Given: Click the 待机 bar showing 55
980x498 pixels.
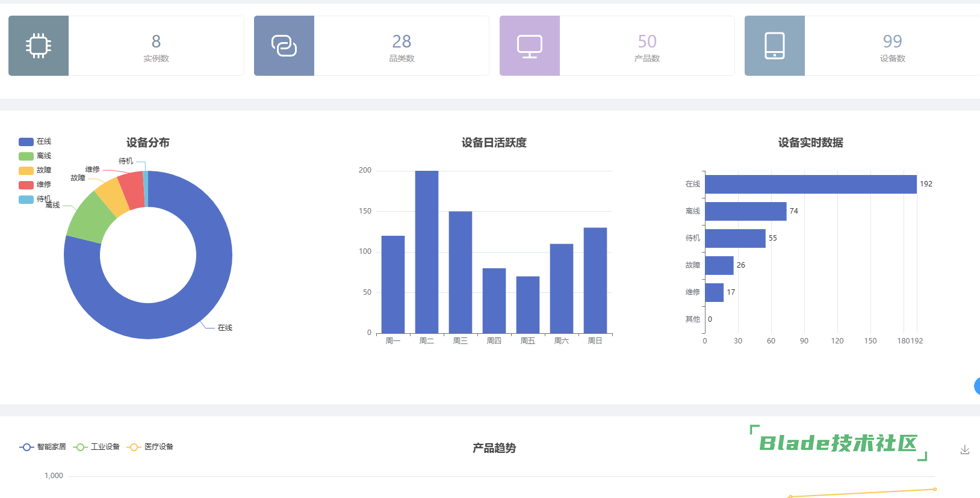Looking at the screenshot, I should coord(736,238).
